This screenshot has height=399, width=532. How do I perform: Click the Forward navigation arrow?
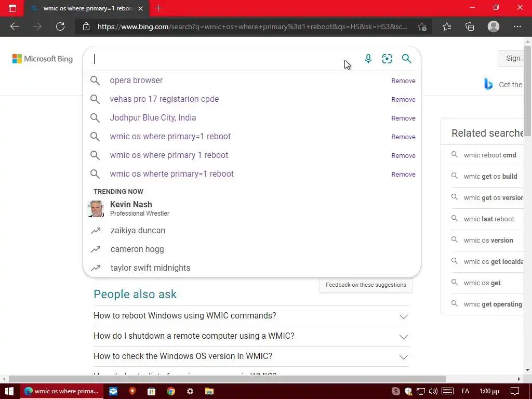click(37, 26)
